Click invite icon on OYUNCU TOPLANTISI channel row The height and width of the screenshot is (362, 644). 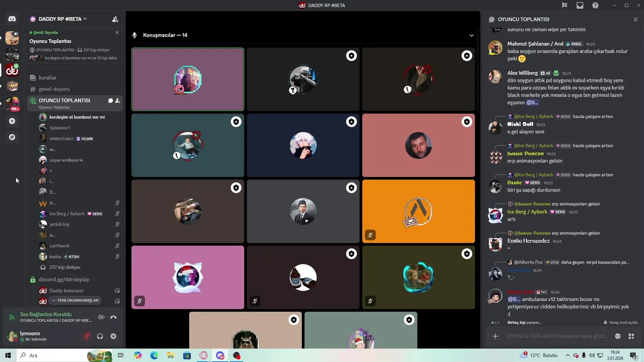[x=117, y=101]
